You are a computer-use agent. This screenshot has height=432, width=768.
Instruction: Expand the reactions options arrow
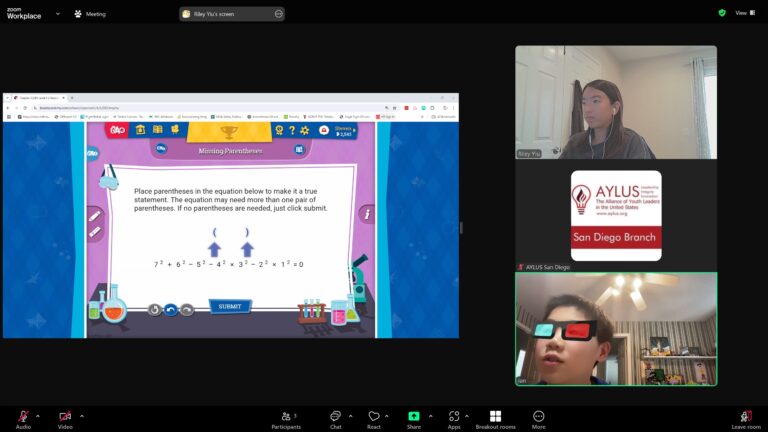click(386, 416)
